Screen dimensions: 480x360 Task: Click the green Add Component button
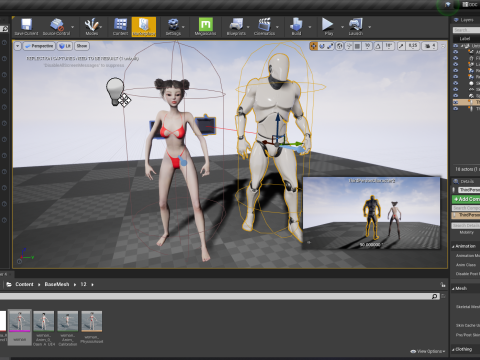click(466, 199)
